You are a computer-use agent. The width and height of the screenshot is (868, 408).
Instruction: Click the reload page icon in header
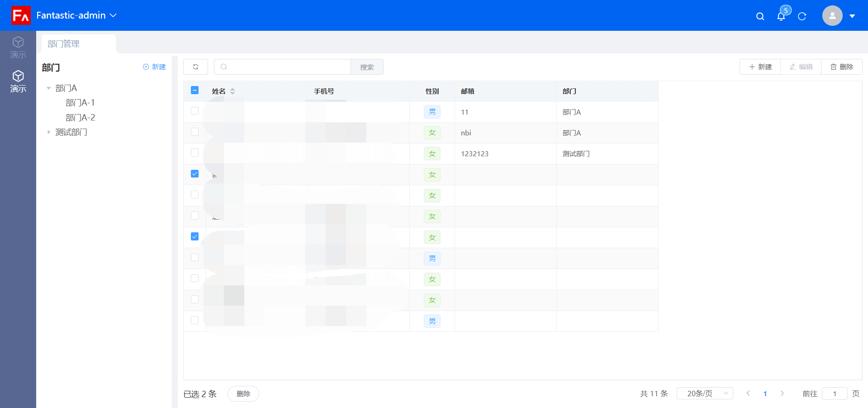(802, 16)
